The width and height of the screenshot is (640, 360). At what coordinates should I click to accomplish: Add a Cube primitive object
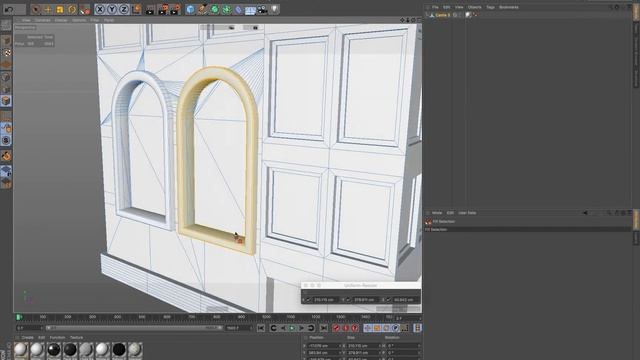tap(190, 9)
